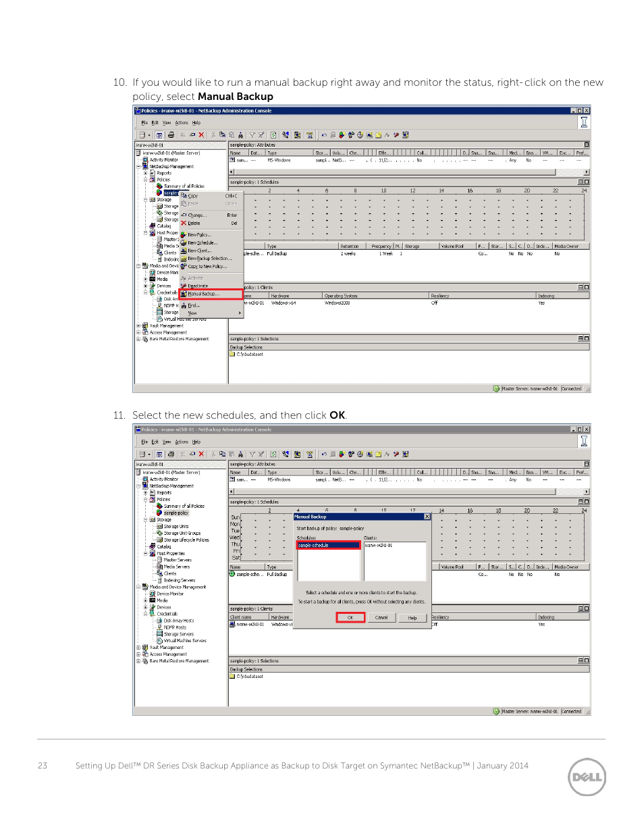Click OK in the Manual Backup dialog

click(x=350, y=617)
